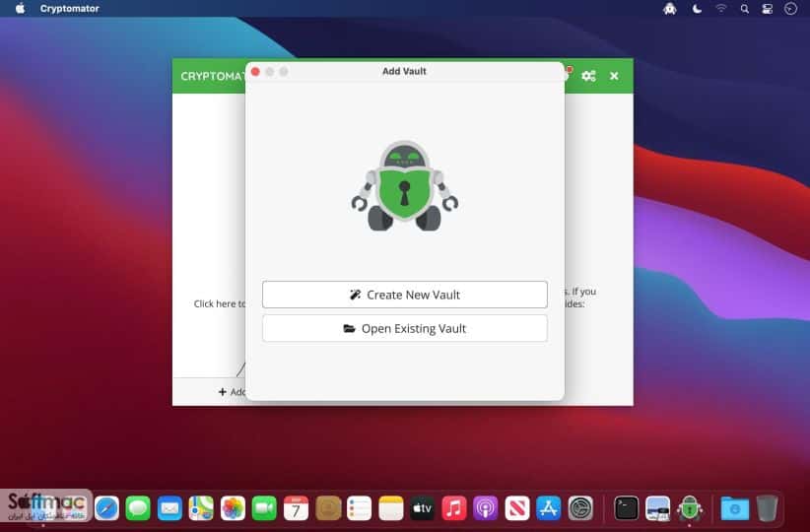Viewport: 810px width, 532px height.
Task: Open System Preferences from the Dock
Action: click(x=580, y=508)
